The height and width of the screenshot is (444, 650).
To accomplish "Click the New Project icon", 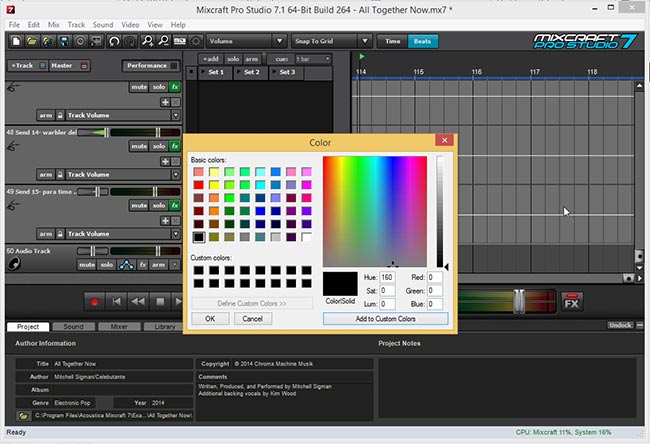I will tap(15, 41).
